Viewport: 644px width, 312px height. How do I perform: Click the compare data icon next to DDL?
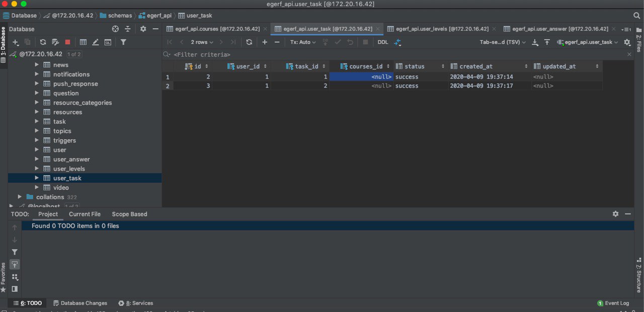(x=397, y=42)
